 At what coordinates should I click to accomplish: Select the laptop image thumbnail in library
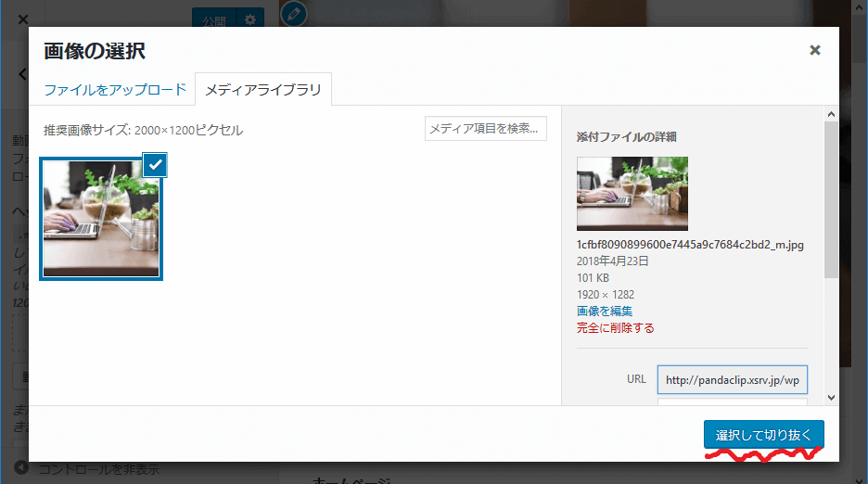101,219
